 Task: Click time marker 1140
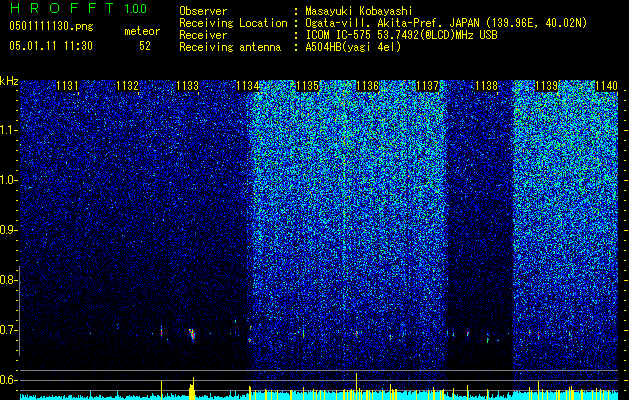tap(606, 86)
